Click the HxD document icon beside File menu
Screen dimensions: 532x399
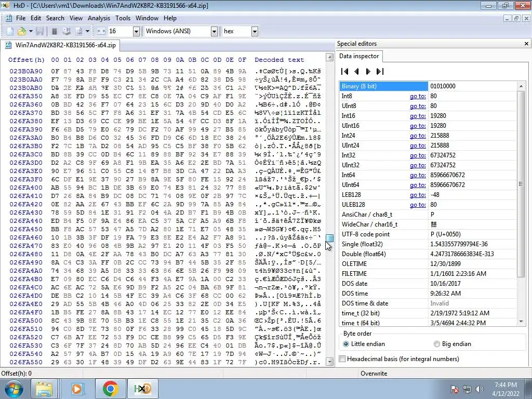click(9, 18)
